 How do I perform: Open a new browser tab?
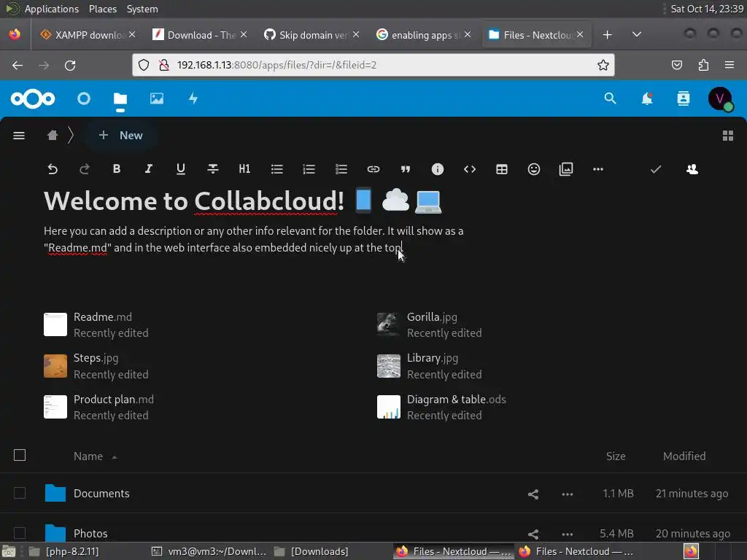coord(607,35)
